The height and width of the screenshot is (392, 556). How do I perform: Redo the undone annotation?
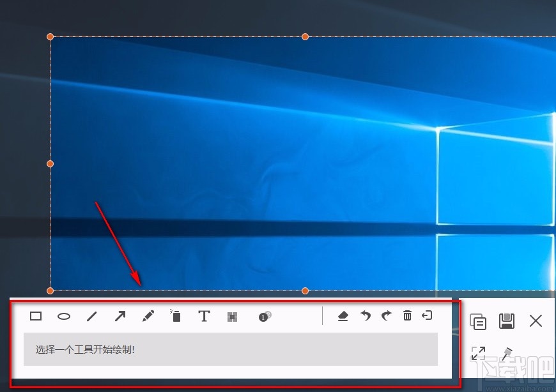386,315
